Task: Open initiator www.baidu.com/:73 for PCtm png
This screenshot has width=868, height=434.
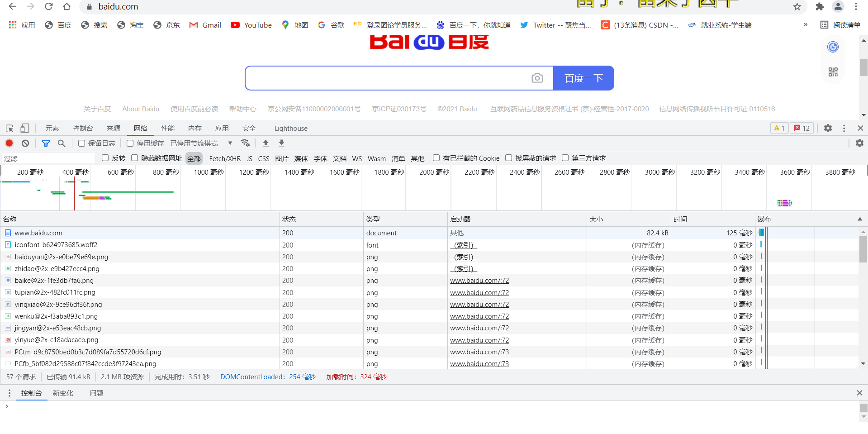Action: (x=479, y=352)
